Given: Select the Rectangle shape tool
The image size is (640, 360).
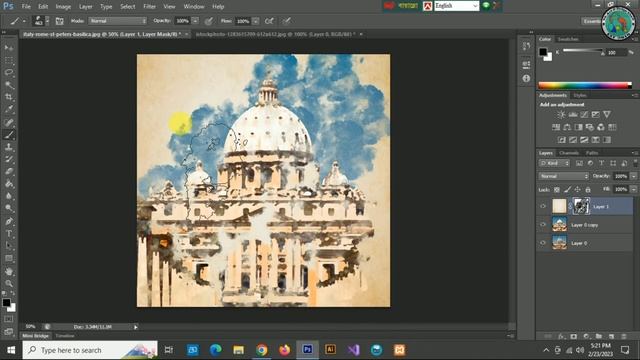Looking at the screenshot, I should click(9, 258).
